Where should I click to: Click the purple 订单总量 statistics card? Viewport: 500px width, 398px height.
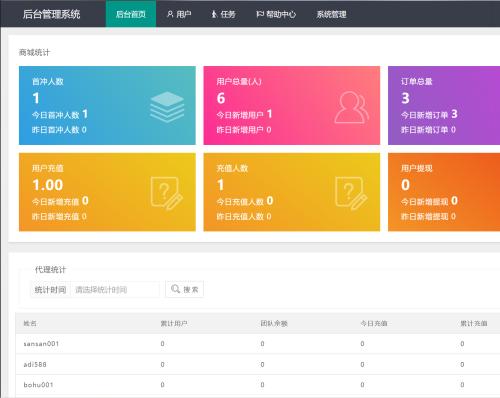tap(444, 105)
